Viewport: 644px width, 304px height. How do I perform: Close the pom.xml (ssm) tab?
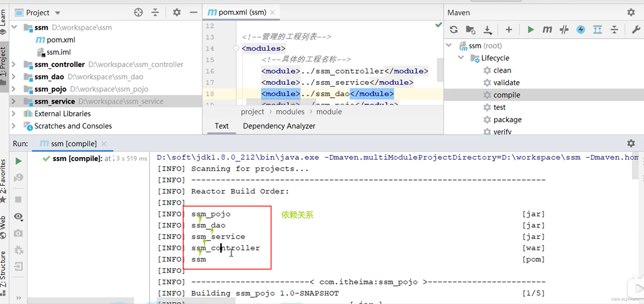click(x=273, y=13)
